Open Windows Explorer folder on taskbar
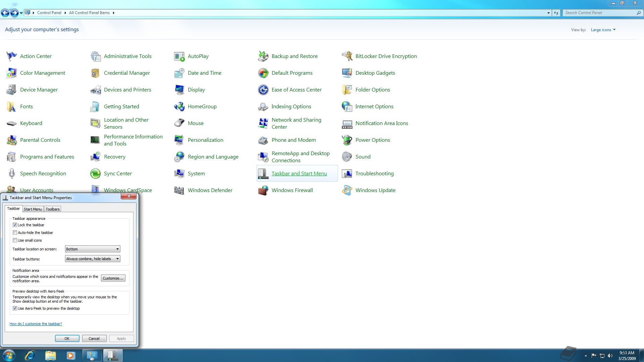Screen dimensions: 644x362 tap(50, 355)
